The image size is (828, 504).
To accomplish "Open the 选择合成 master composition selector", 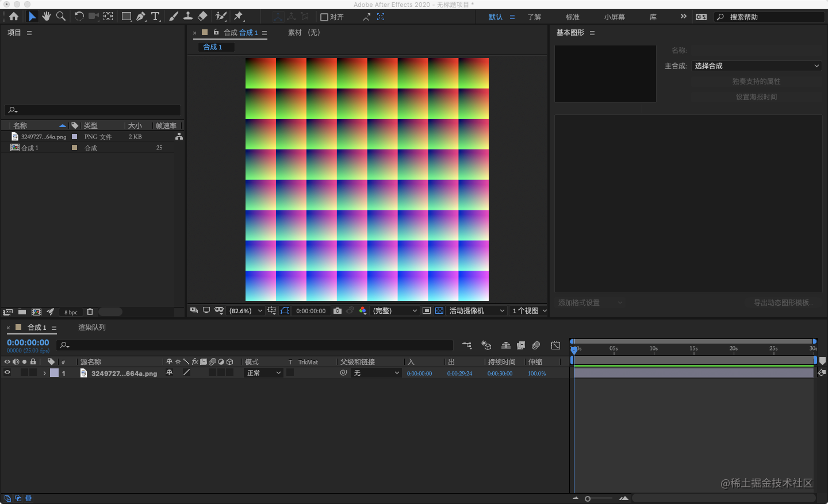I will (757, 66).
